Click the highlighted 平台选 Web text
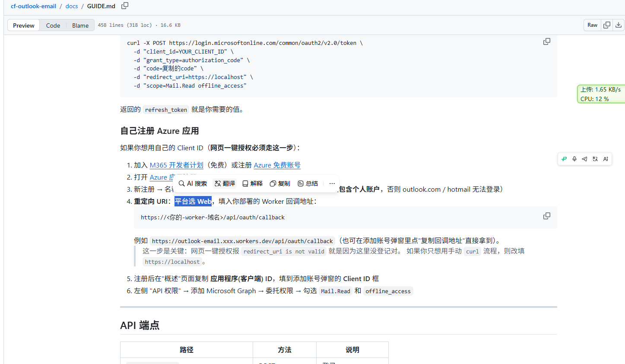 pos(193,201)
